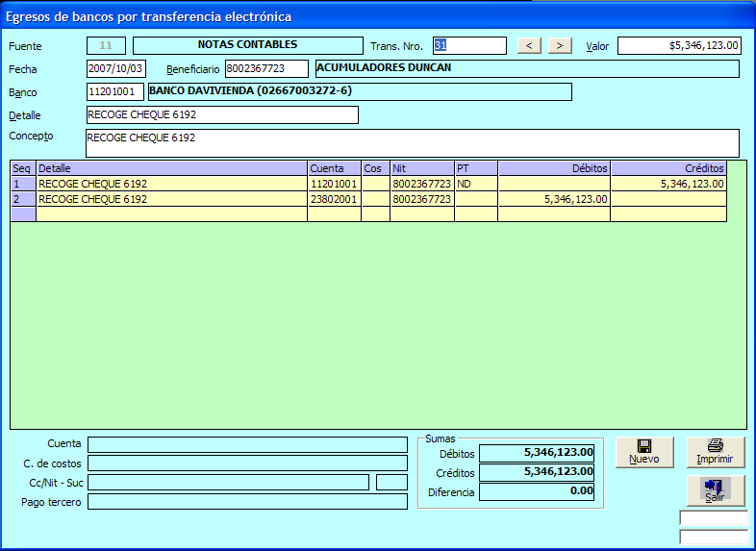Click Cuenta cell 11201001 in row 1
This screenshot has width=756, height=551.
(335, 184)
